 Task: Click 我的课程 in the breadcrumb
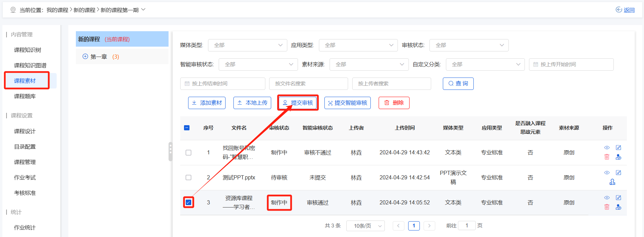pyautogui.click(x=57, y=10)
